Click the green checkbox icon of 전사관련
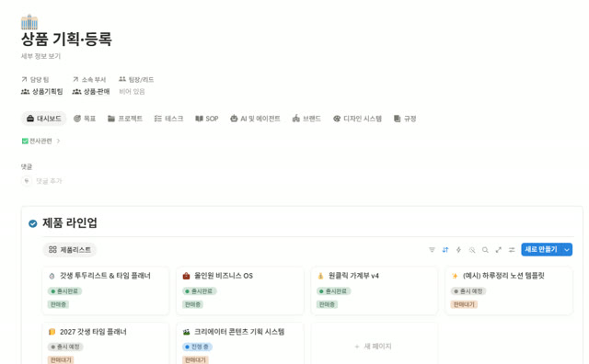The height and width of the screenshot is (364, 589). click(25, 142)
